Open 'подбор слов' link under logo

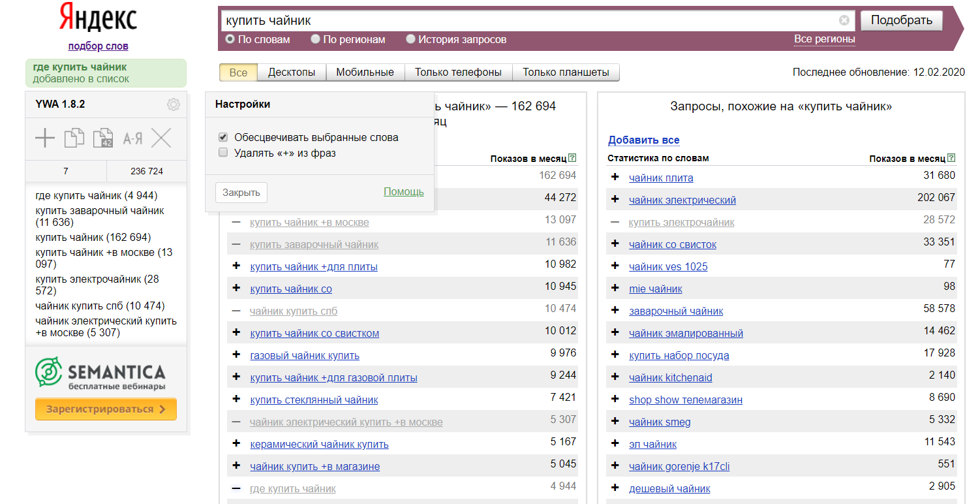99,46
